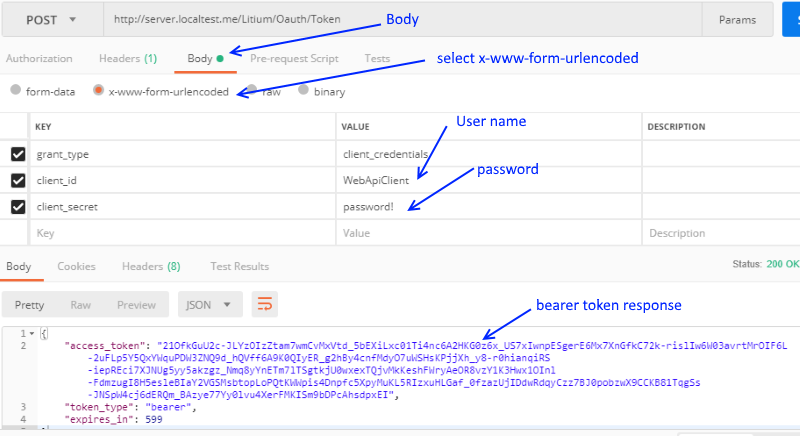Select the Preview response view
800x436 pixels.
click(x=136, y=305)
